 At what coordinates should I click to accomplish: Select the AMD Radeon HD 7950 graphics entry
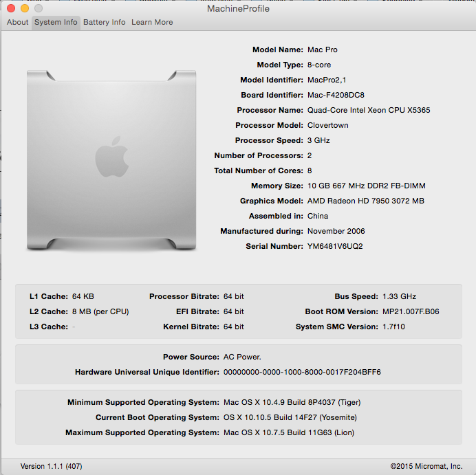pyautogui.click(x=365, y=201)
